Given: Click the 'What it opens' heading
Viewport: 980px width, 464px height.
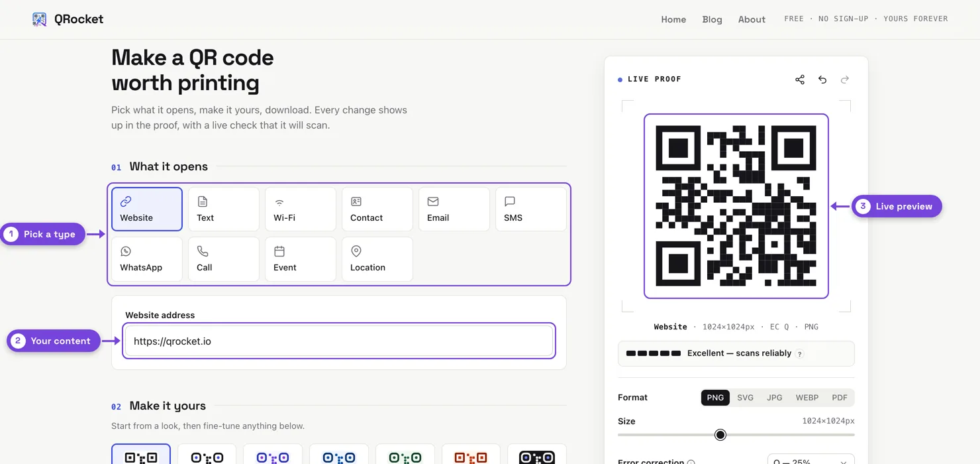Looking at the screenshot, I should coord(168,166).
